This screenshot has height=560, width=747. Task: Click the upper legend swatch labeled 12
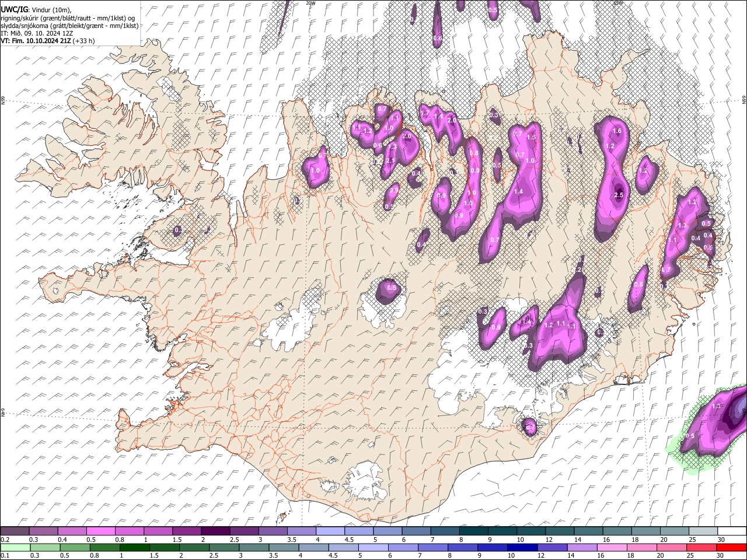tap(559, 531)
